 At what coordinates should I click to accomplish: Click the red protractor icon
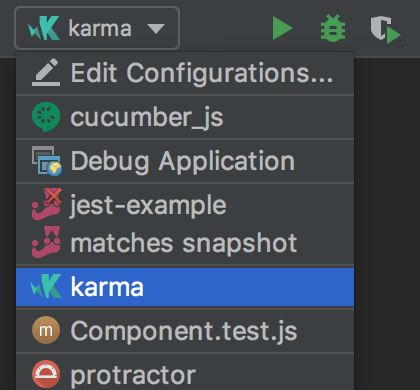46,374
